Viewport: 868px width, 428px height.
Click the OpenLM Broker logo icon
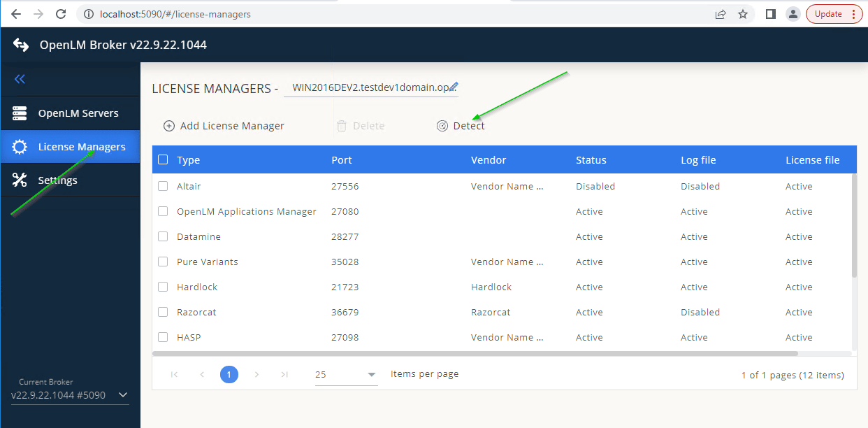(x=20, y=44)
